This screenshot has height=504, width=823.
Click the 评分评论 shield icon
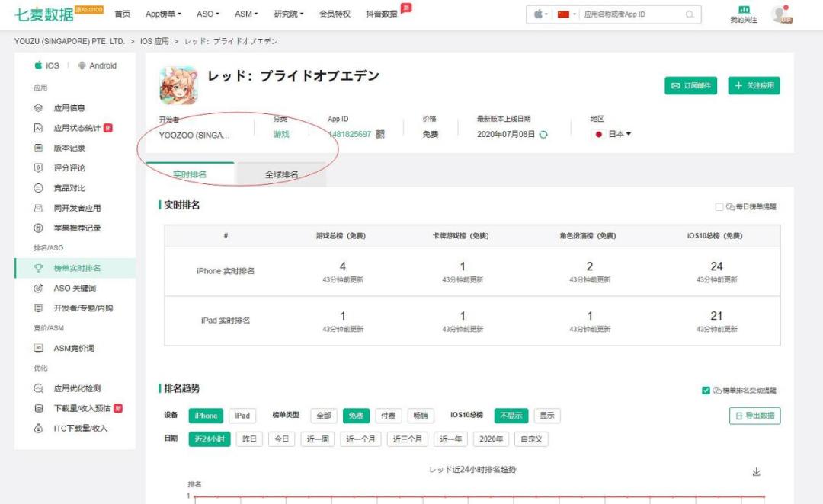click(x=38, y=167)
